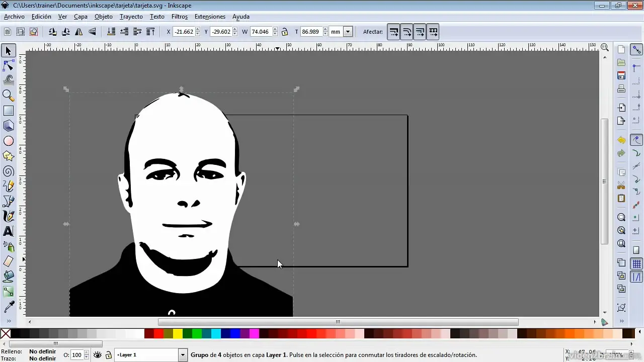Activate the Spiral tool
This screenshot has width=644, height=362.
[x=9, y=171]
